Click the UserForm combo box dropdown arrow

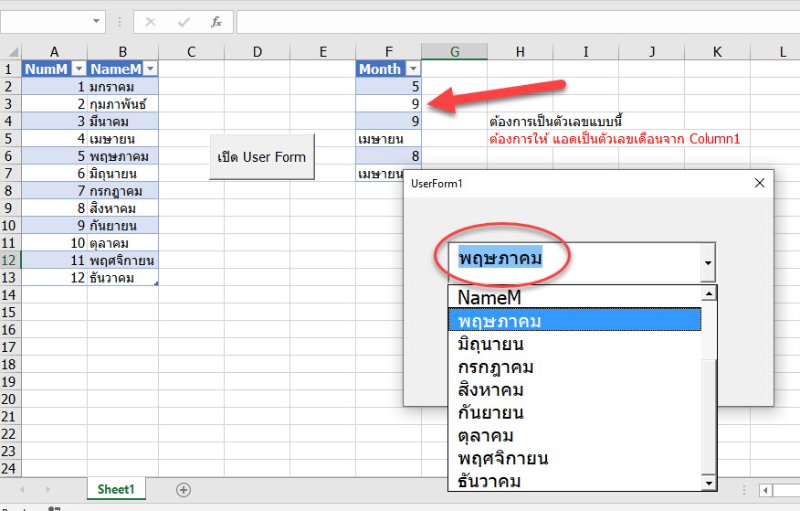709,264
